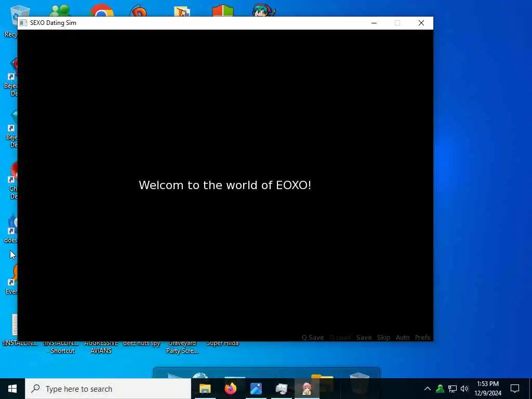The image size is (532, 399).
Task: Click the volume speaker tray icon
Action: click(464, 389)
